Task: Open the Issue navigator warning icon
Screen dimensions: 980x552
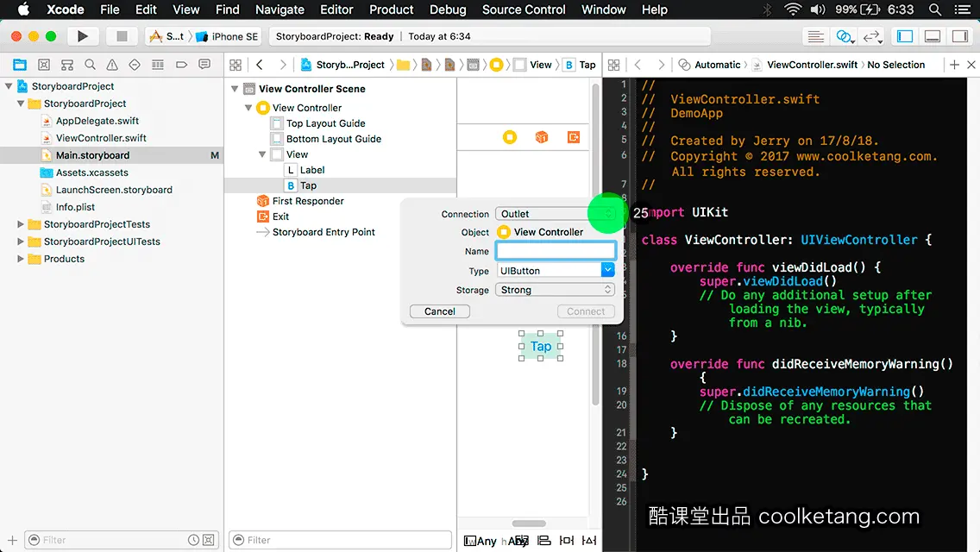Action: (112, 65)
